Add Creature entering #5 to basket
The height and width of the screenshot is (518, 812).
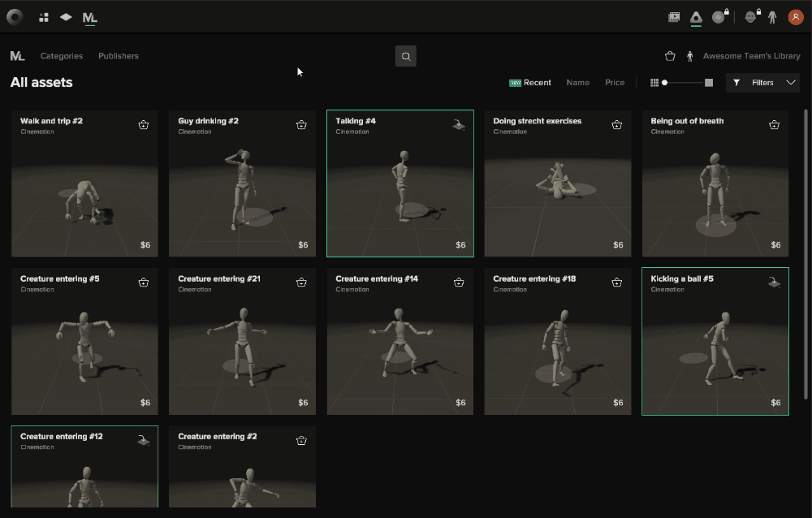tap(144, 283)
